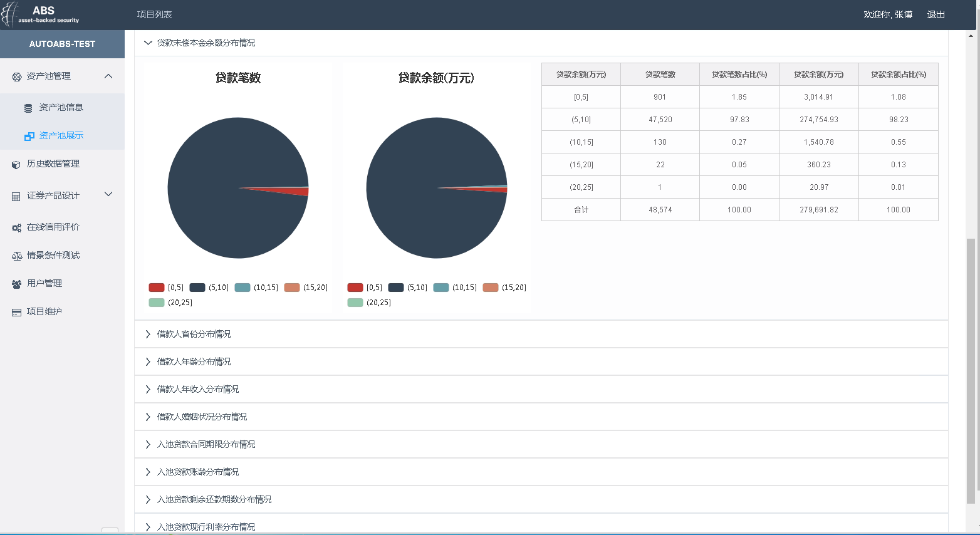
Task: Click the 项目维护 card icon
Action: coord(16,312)
